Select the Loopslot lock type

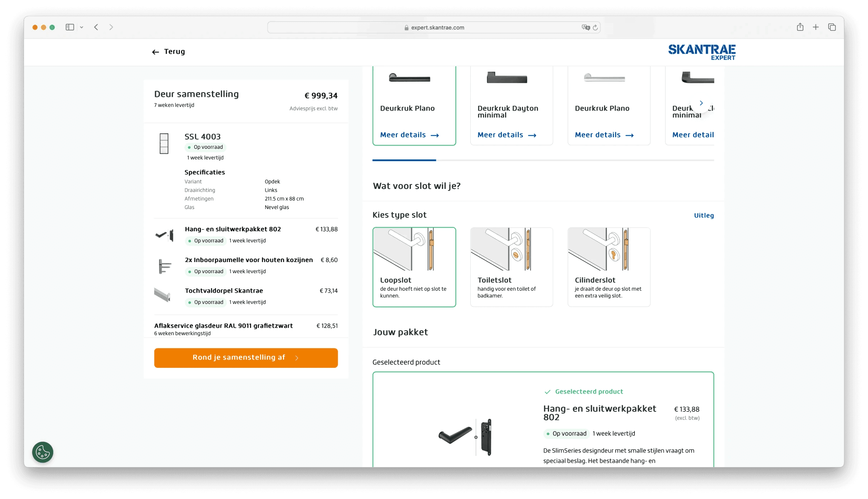click(414, 267)
